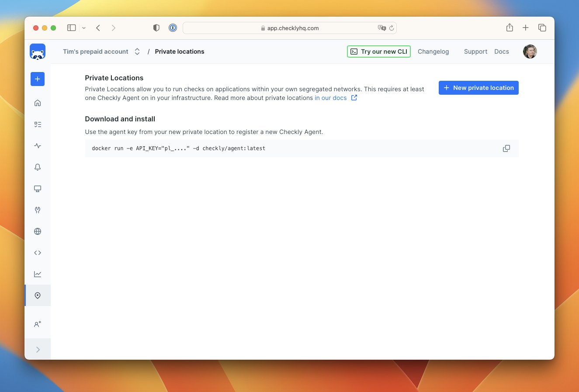
Task: Open the globe icon in sidebar
Action: (38, 231)
